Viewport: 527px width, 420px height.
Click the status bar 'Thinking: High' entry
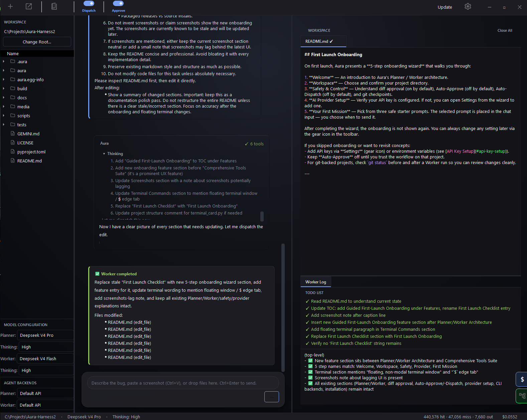pos(126,417)
